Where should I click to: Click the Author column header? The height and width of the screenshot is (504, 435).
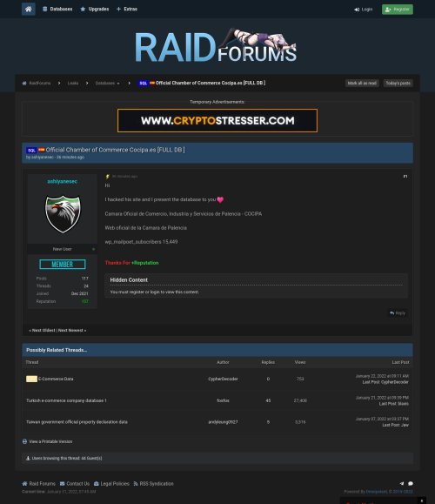point(223,362)
